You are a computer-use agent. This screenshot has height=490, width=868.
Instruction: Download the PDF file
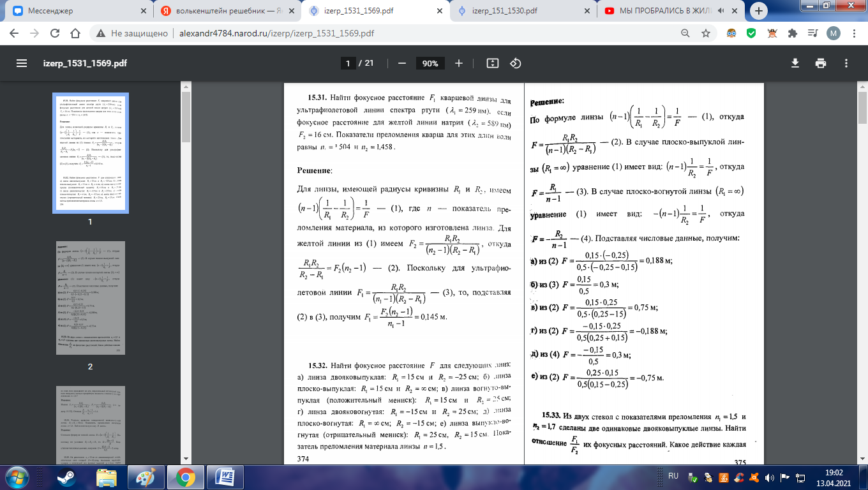click(x=795, y=63)
